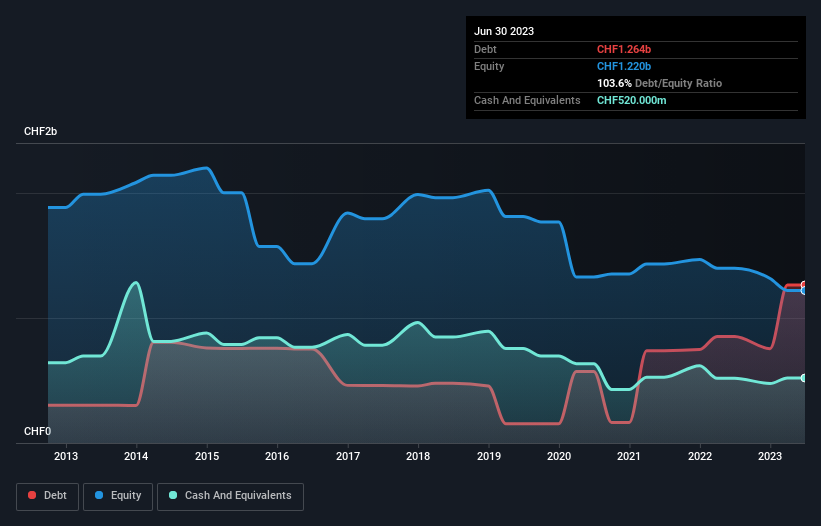Click the 2017 x-axis label
This screenshot has height=526, width=821.
[348, 456]
